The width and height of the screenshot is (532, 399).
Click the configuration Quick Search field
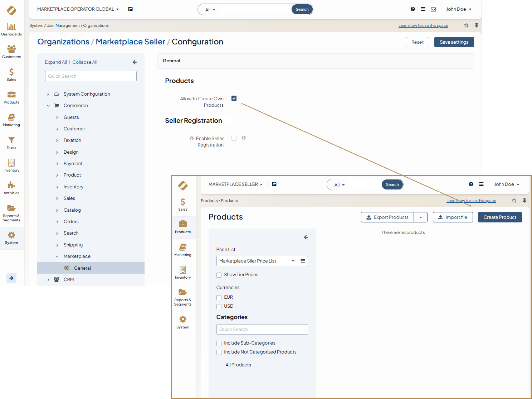[x=91, y=76]
